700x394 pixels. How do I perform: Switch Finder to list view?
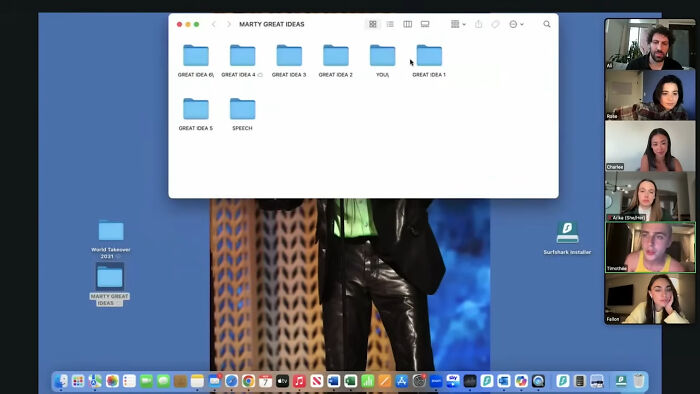390,24
